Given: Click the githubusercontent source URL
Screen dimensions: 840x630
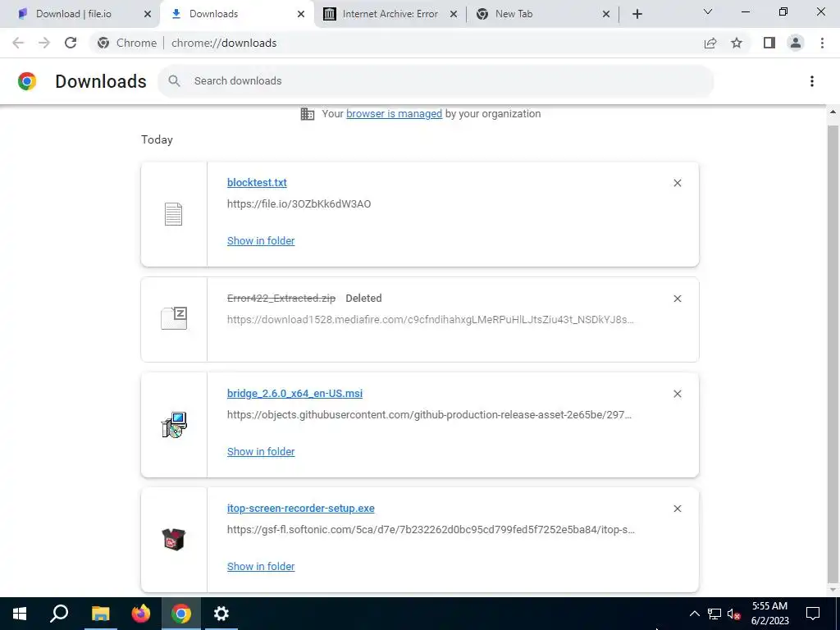Looking at the screenshot, I should pyautogui.click(x=429, y=414).
